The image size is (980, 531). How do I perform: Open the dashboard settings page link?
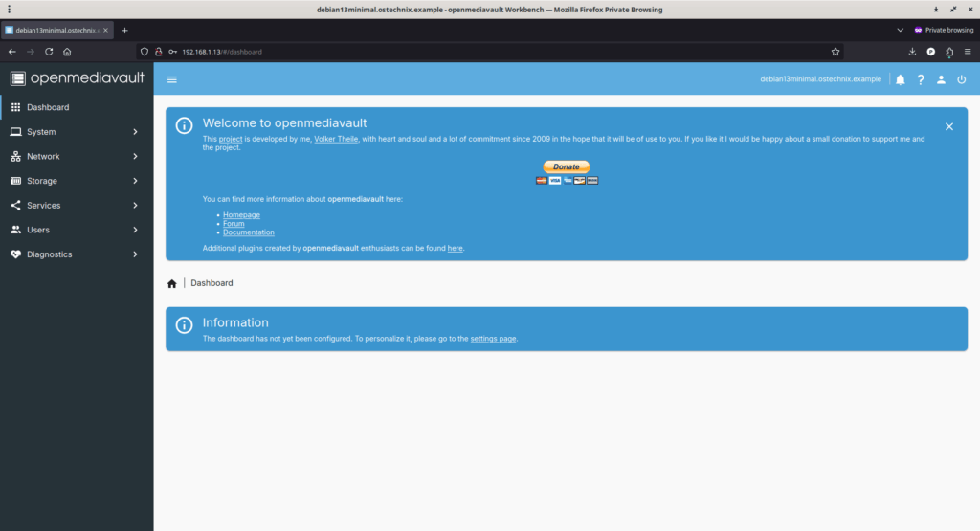tap(493, 339)
